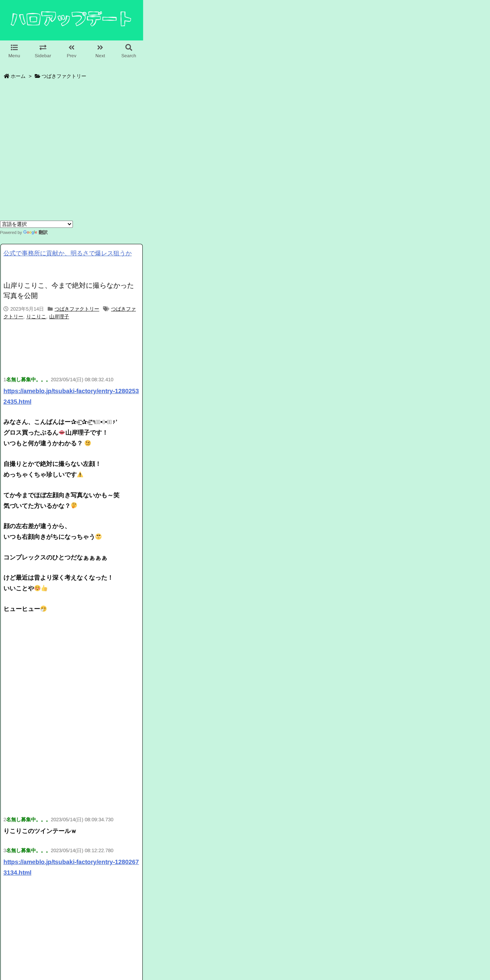Click the home icon in breadcrumb
The width and height of the screenshot is (490, 980).
click(6, 76)
